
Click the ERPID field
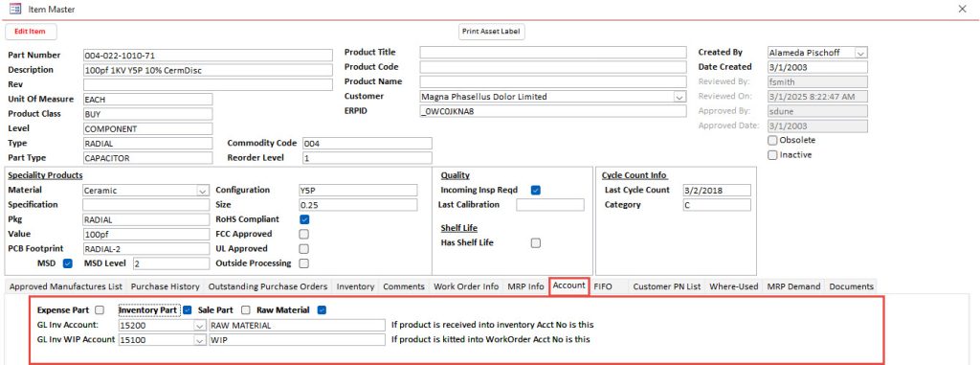(x=553, y=111)
